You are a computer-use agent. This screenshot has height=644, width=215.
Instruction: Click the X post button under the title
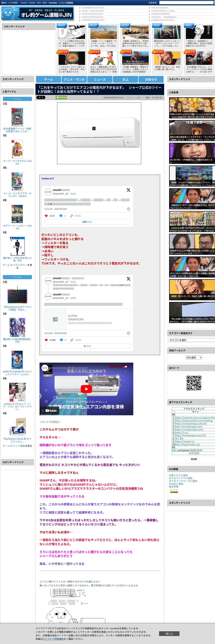click(41, 97)
